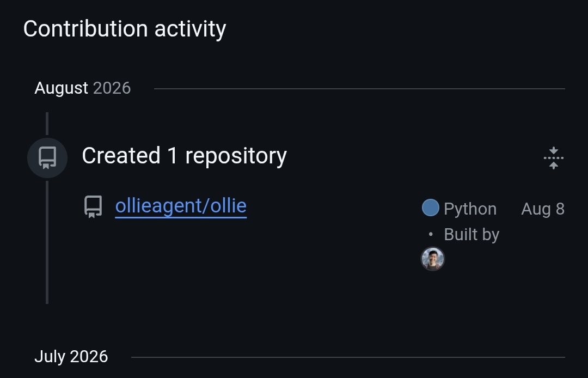
Task: Click the divider line next to August 2026
Action: tap(359, 89)
